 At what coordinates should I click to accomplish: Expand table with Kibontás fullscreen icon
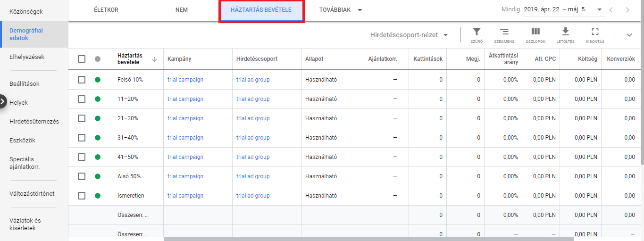click(595, 35)
